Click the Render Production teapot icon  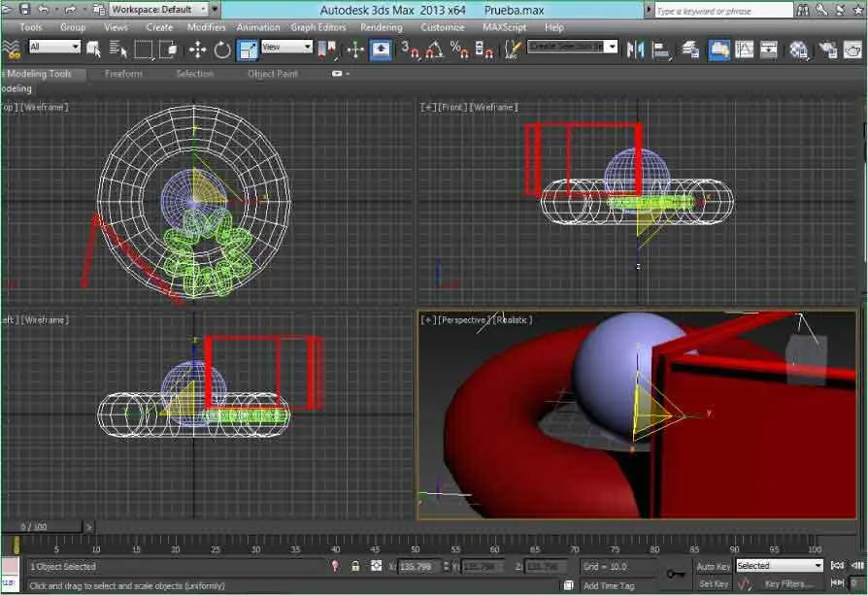pyautogui.click(x=853, y=50)
